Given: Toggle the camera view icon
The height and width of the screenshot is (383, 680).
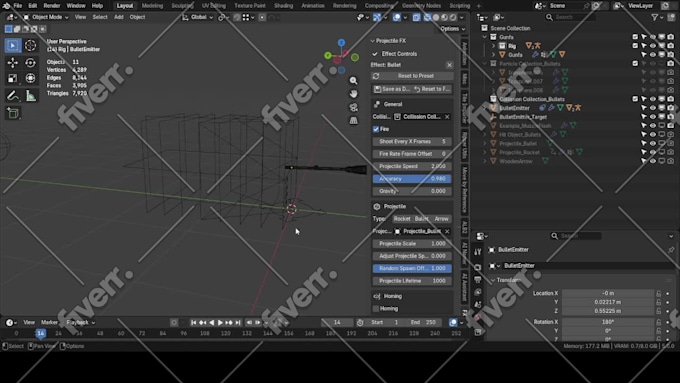Looking at the screenshot, I should 353,107.
